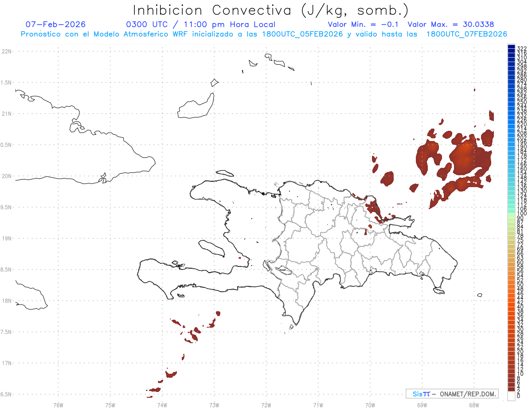
Task: Click the '69W' longitude label
Action: tap(422, 404)
